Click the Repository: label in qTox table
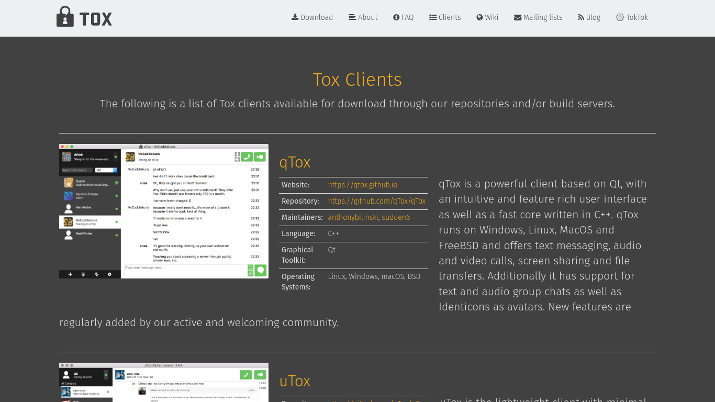Viewport: 715px width, 402px height. (300, 201)
